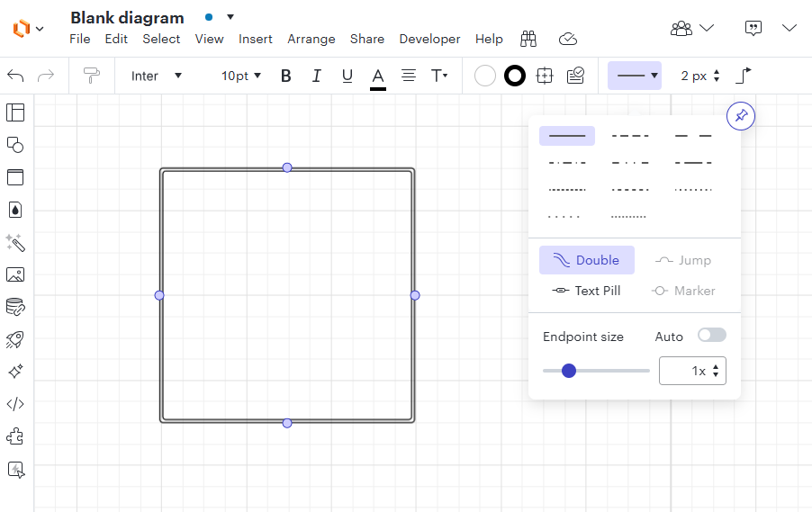This screenshot has height=512, width=812.
Task: Click the Redo arrow
Action: pos(46,76)
